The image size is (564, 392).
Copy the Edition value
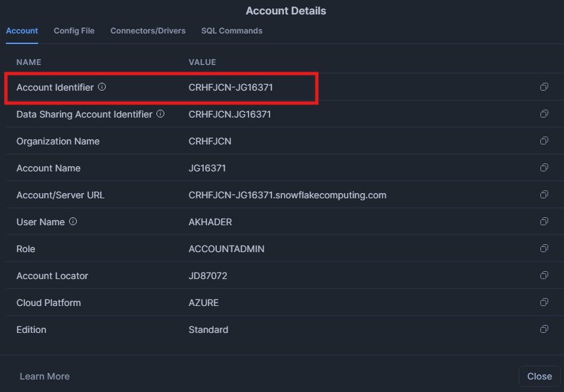tap(544, 330)
